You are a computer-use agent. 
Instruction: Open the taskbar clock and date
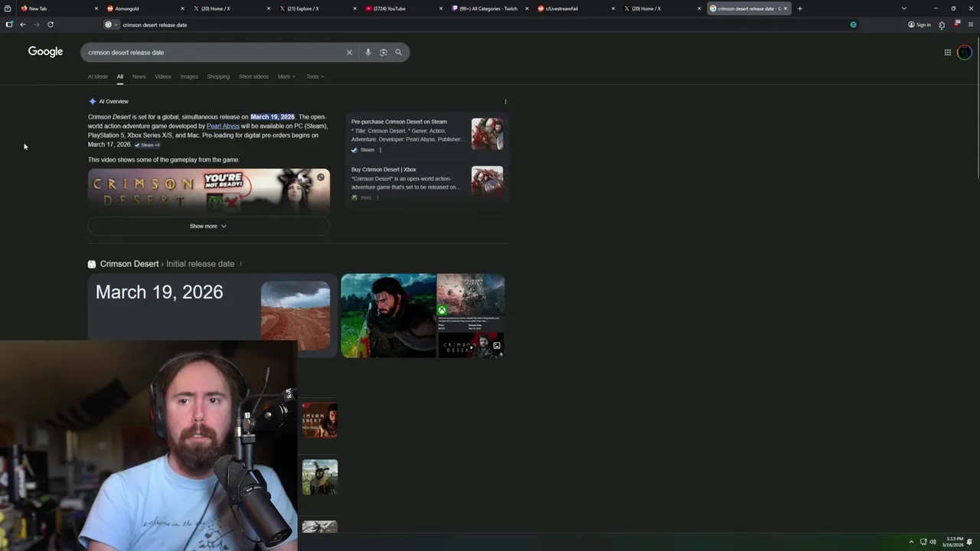(x=954, y=542)
